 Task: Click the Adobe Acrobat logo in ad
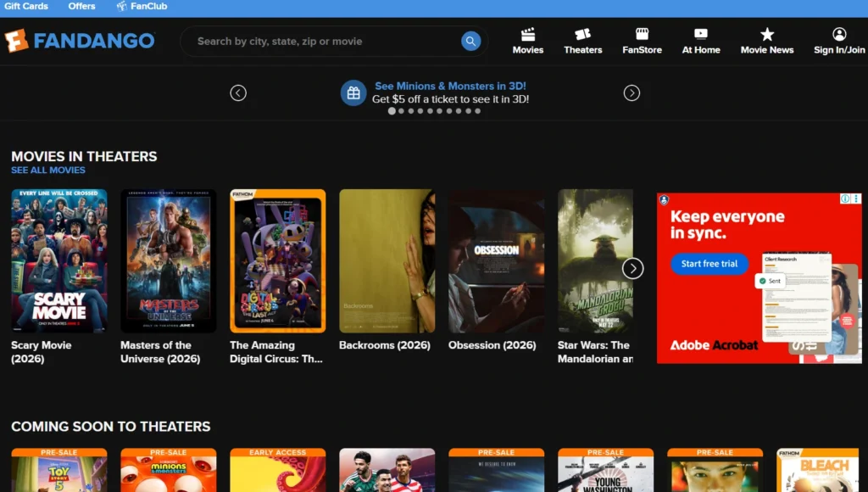click(x=714, y=345)
